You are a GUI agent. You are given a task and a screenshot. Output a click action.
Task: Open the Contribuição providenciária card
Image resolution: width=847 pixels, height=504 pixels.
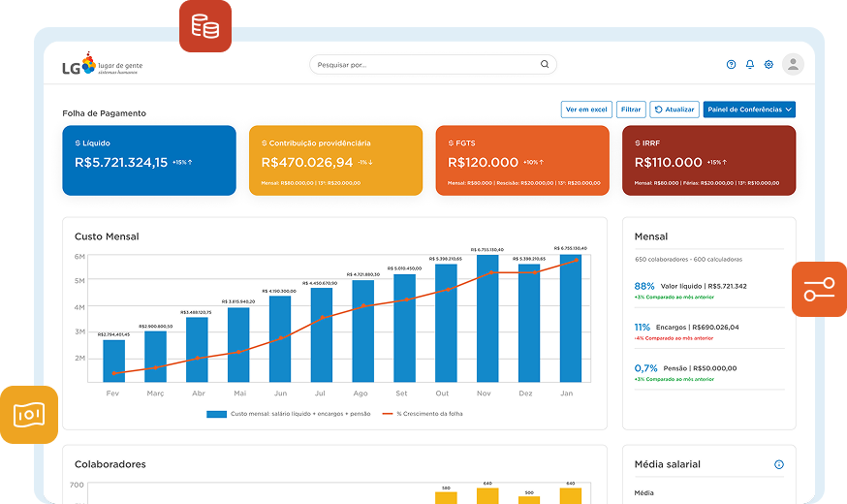click(x=335, y=161)
